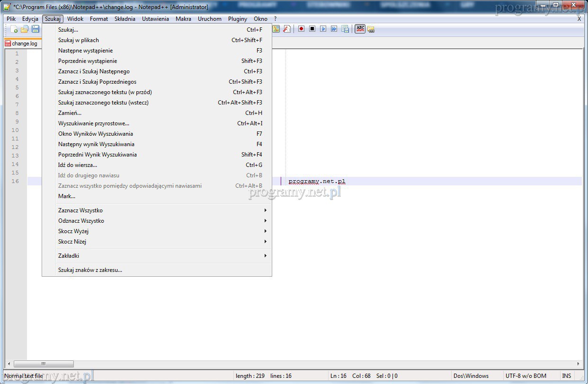Run macro multiple times icon
Image resolution: width=588 pixels, height=384 pixels.
pos(334,29)
